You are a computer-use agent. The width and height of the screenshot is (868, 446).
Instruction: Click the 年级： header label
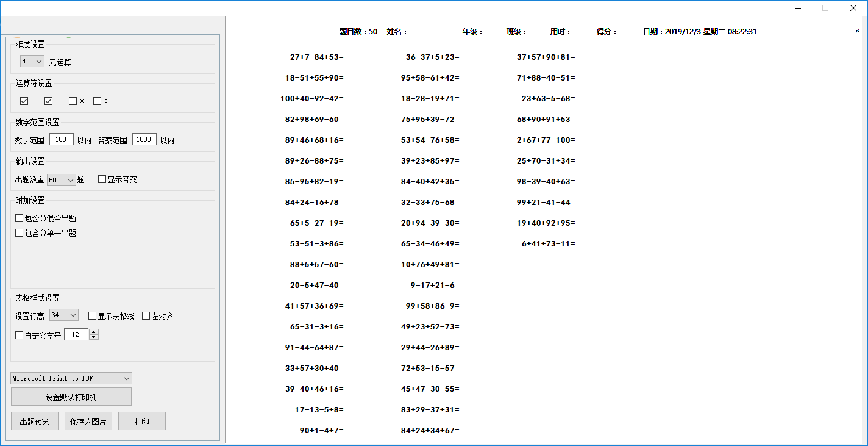pyautogui.click(x=472, y=32)
